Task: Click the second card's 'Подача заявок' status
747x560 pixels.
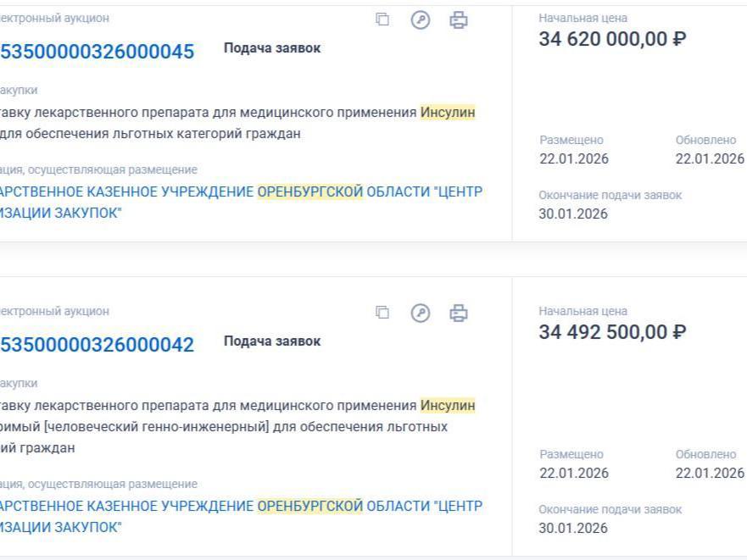Action: (x=272, y=341)
